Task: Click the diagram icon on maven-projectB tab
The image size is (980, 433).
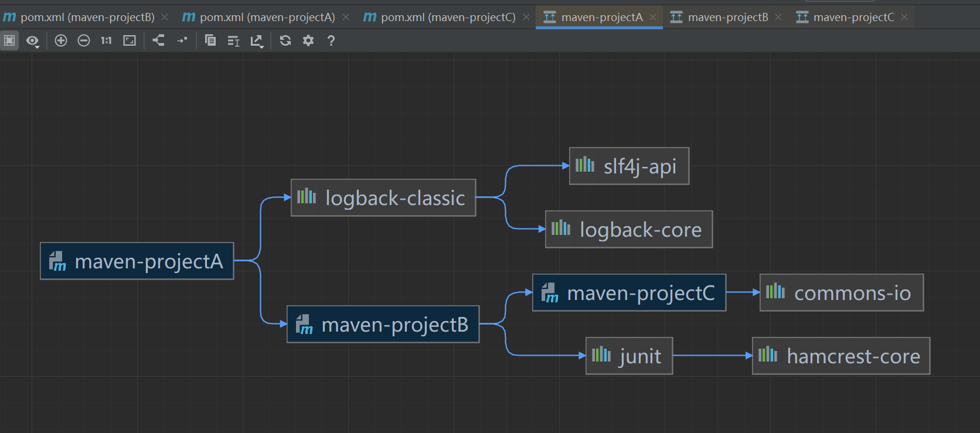Action: (x=676, y=18)
